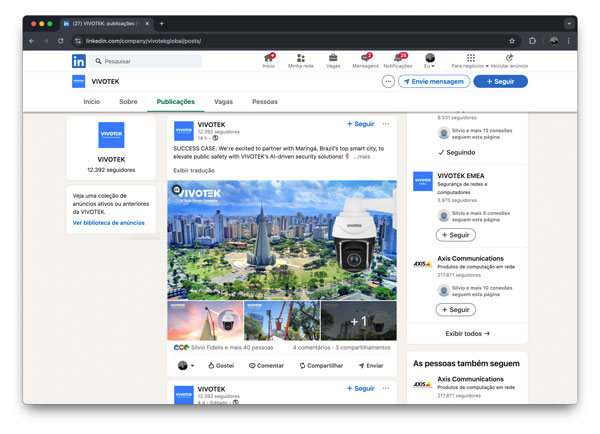Click the Gostei like button
The width and height of the screenshot is (600, 434).
[221, 365]
